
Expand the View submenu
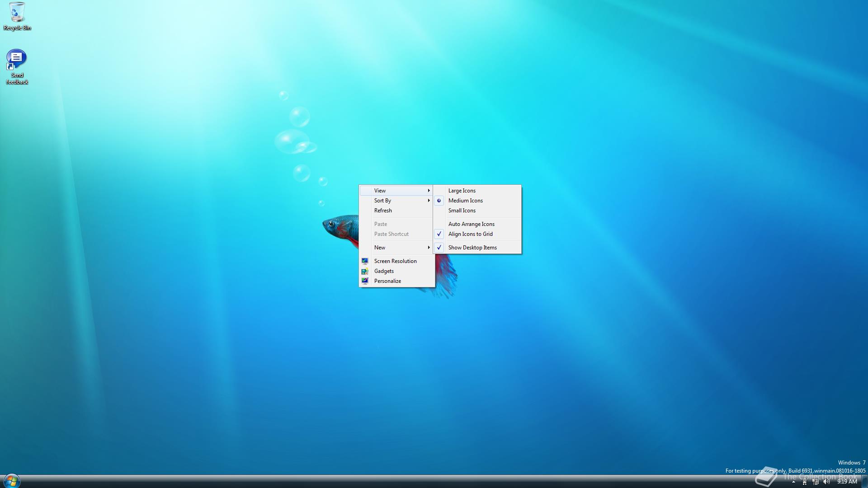click(x=396, y=191)
